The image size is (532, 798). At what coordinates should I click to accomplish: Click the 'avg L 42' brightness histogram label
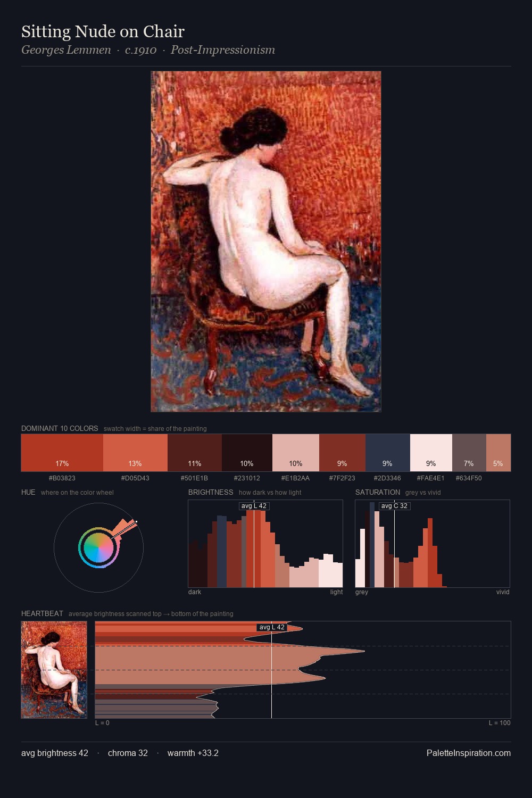[254, 506]
